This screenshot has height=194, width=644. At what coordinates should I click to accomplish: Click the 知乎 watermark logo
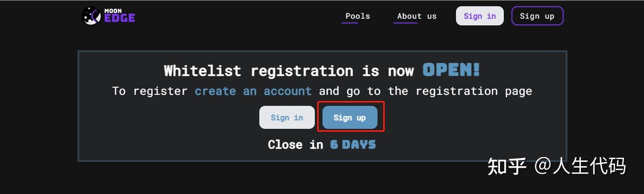point(507,167)
